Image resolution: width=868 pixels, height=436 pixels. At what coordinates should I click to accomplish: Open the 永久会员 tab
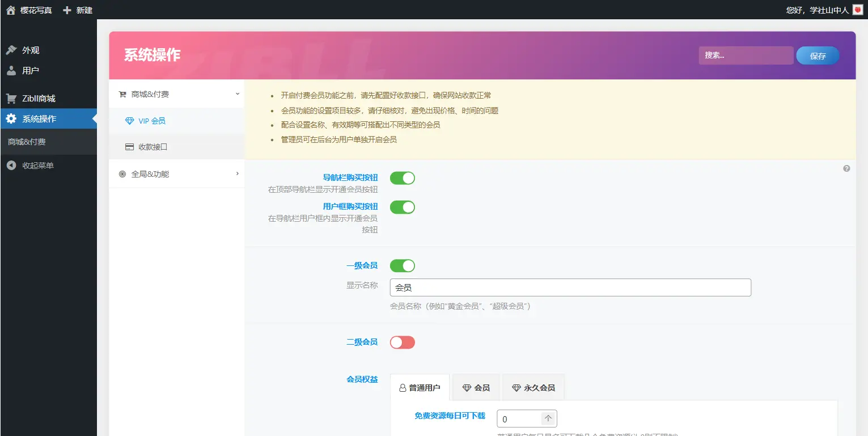tap(532, 387)
